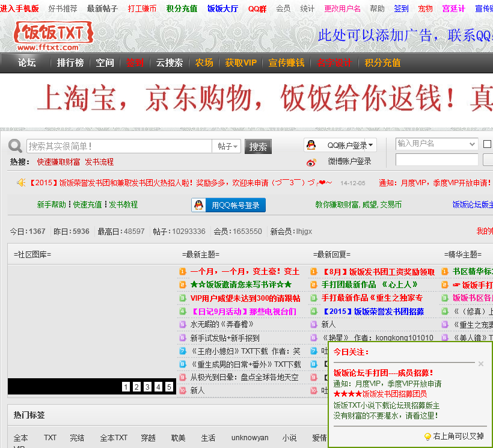Click the 饭饭TXT site logo
Screen dimensions: 493x448
click(53, 36)
